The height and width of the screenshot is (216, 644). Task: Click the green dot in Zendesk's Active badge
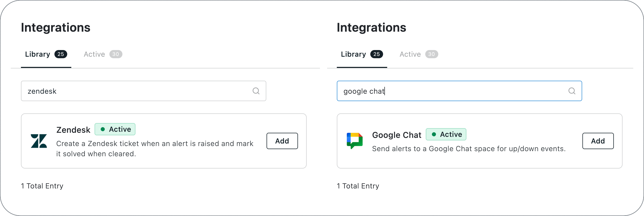pyautogui.click(x=103, y=129)
